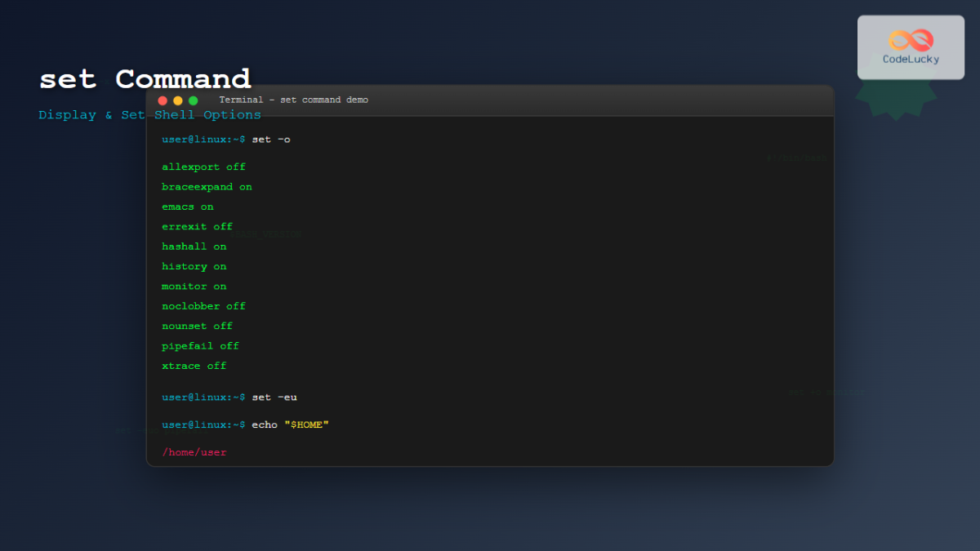This screenshot has height=551, width=980.
Task: Collapse the xtrace off entry
Action: point(194,365)
